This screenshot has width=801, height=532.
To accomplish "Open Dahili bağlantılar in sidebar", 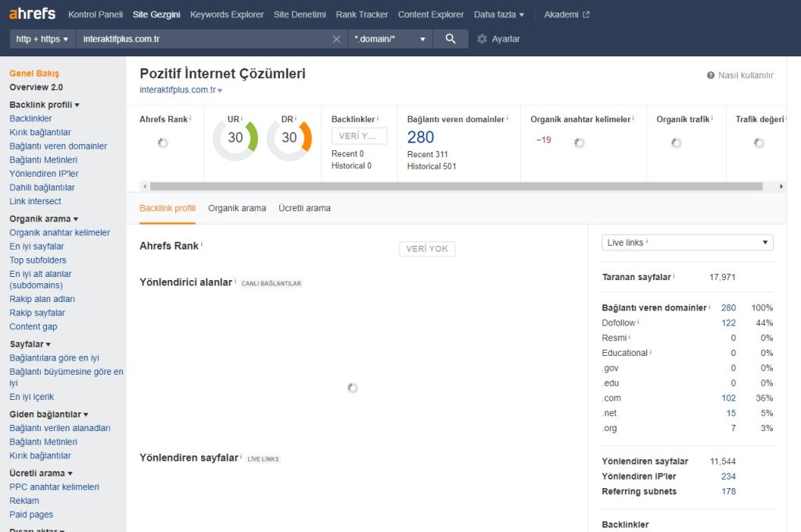I will 42,188.
